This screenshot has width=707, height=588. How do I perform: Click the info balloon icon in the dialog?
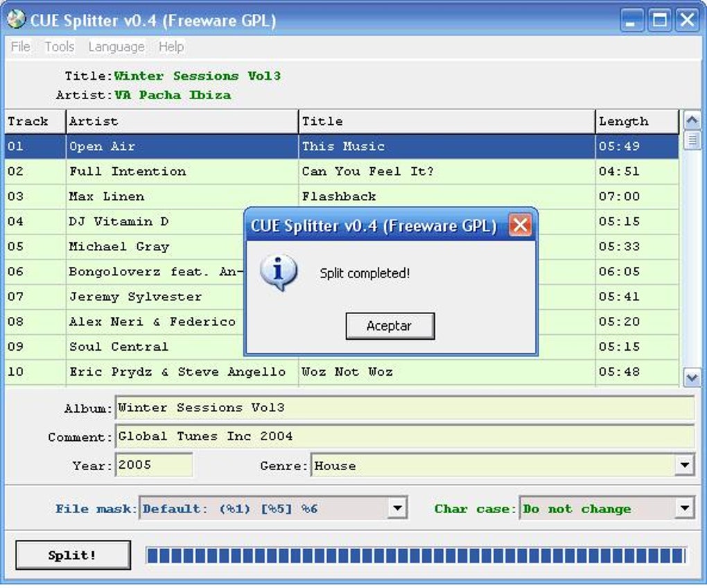click(x=278, y=273)
